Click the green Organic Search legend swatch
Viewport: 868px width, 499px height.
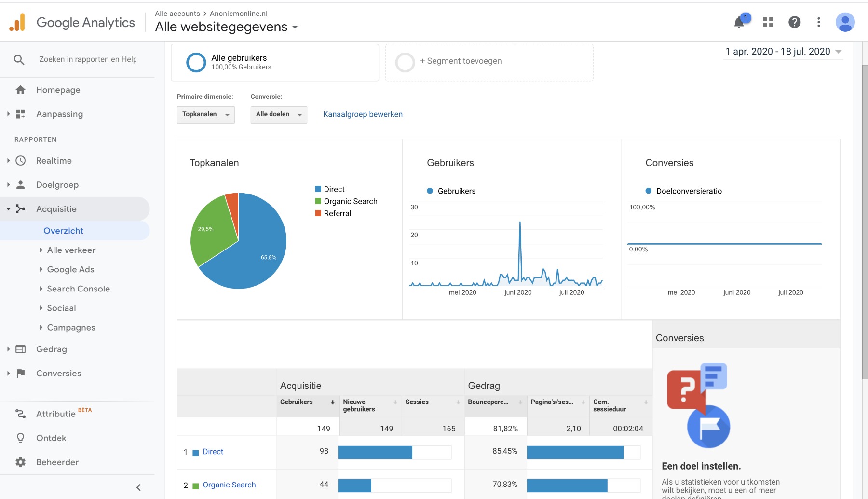click(x=318, y=201)
